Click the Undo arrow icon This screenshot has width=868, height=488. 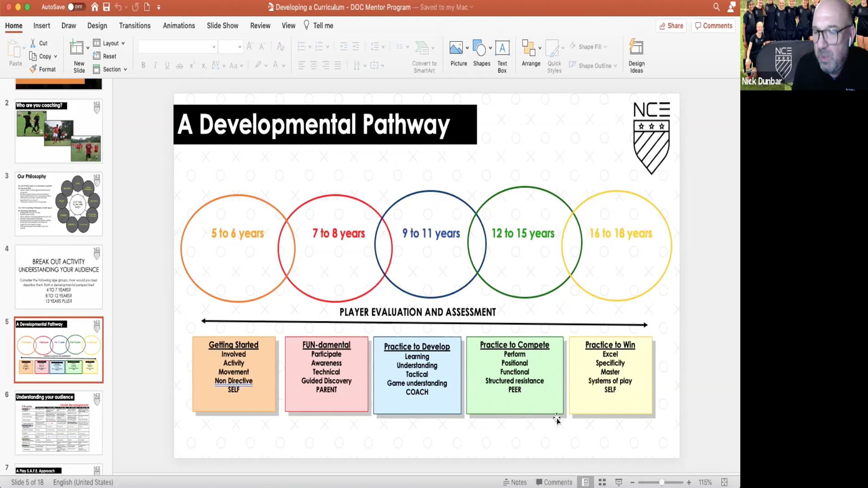[x=118, y=7]
